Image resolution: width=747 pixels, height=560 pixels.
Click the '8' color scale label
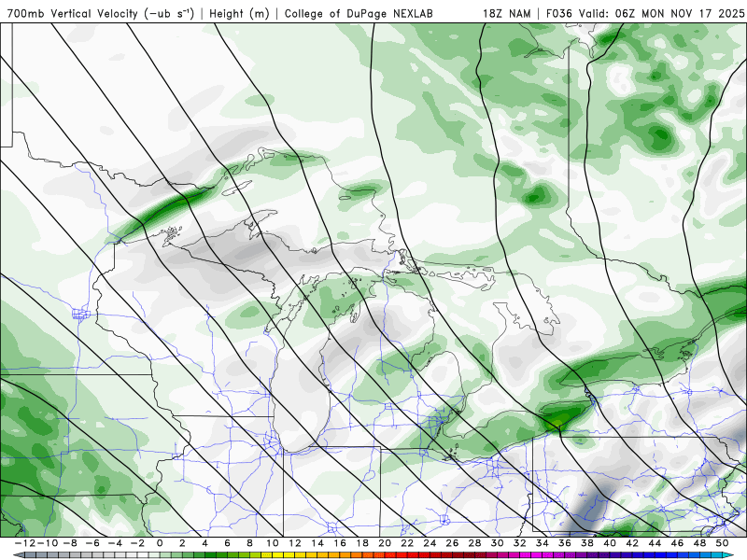coord(249,543)
